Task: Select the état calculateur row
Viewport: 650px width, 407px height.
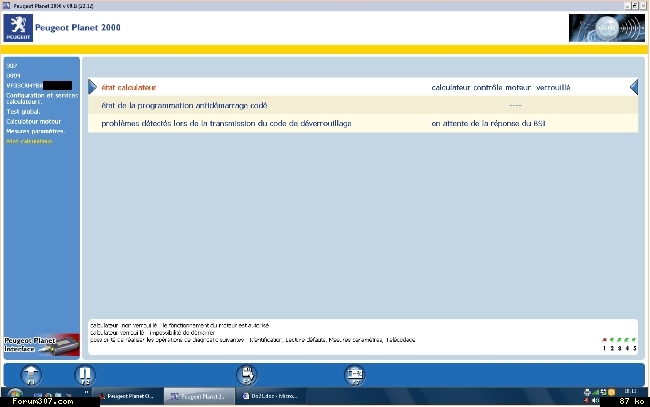Action: 360,88
